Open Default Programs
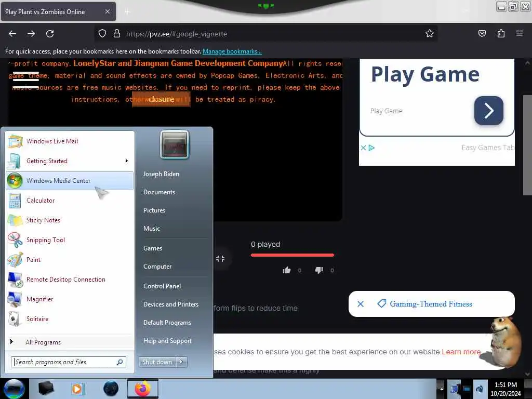Viewport: 532px width, 399px height. [x=167, y=323]
